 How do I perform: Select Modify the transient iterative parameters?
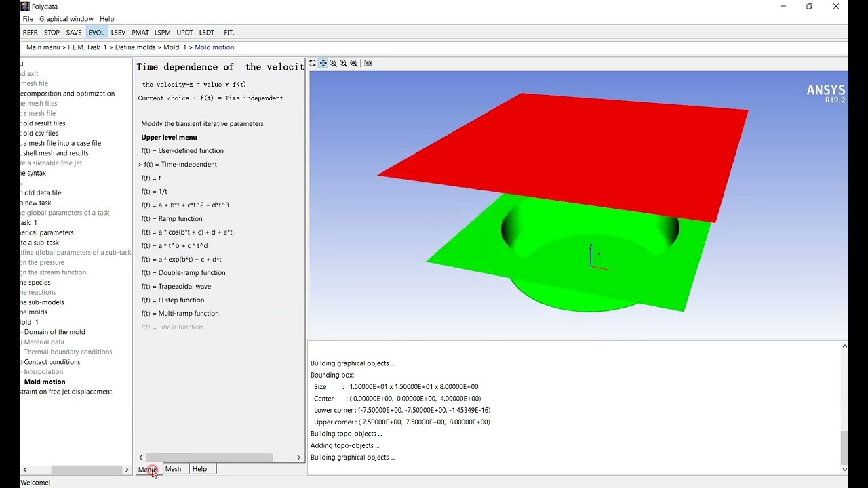pos(202,124)
